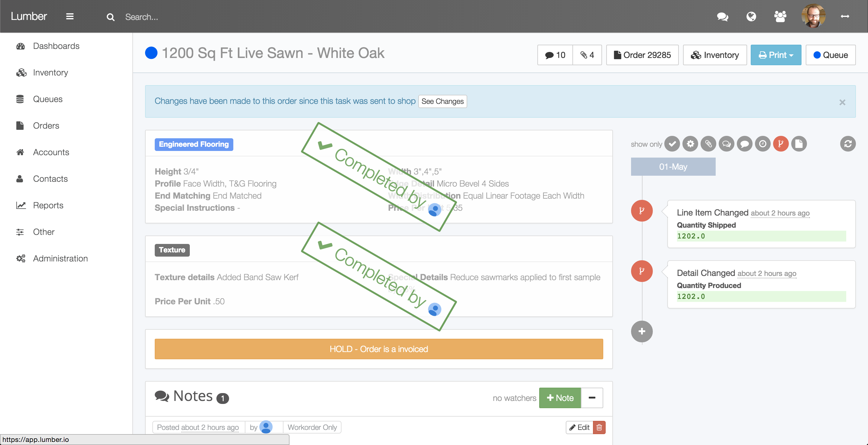Add a new Note
868x445 pixels.
pyautogui.click(x=560, y=398)
